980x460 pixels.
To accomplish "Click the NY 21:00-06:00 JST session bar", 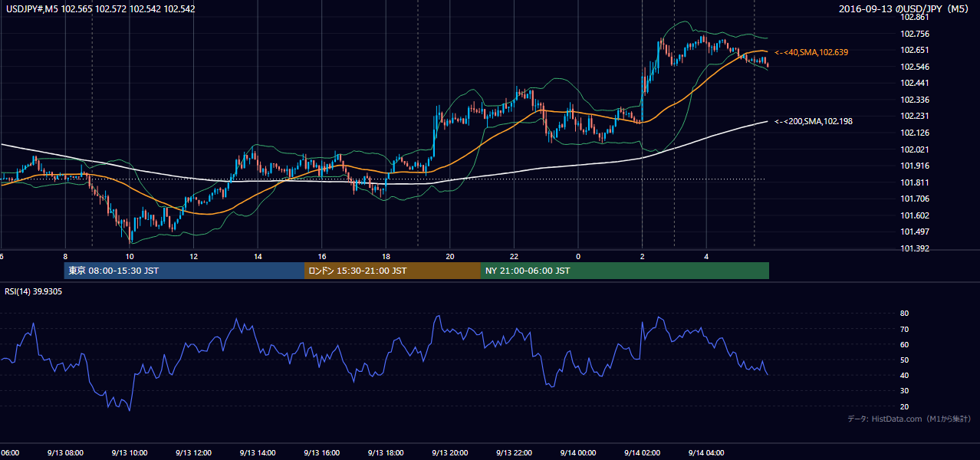I will tap(625, 271).
